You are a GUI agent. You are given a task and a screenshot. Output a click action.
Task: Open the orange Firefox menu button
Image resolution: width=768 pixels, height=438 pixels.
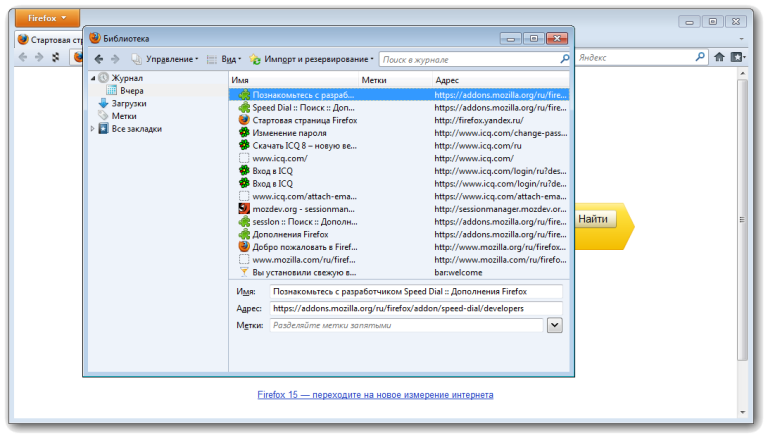47,18
